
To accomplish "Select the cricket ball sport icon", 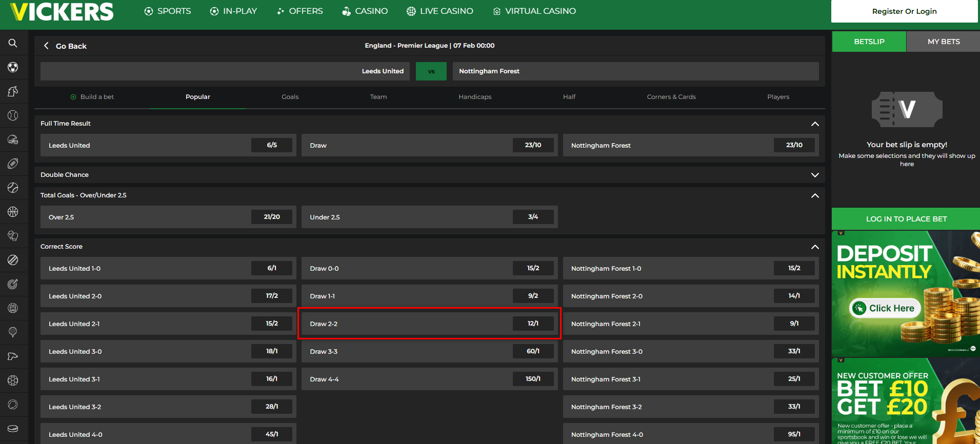I will [x=13, y=260].
